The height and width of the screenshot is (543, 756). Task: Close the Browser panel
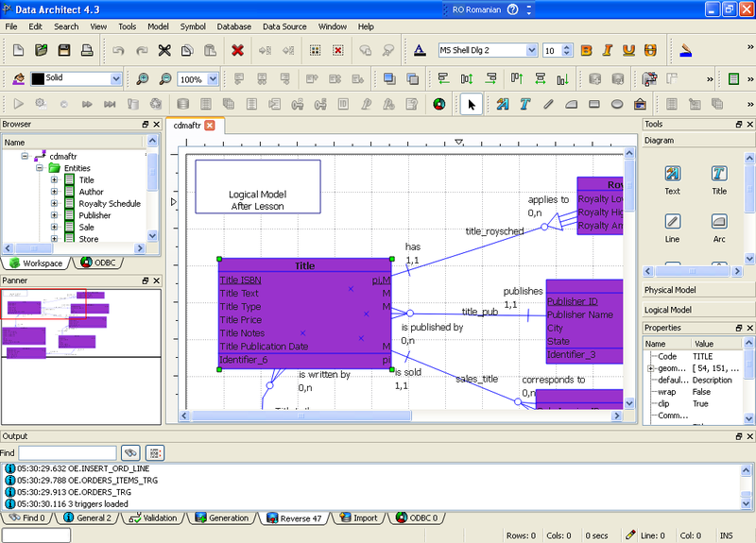click(x=156, y=125)
